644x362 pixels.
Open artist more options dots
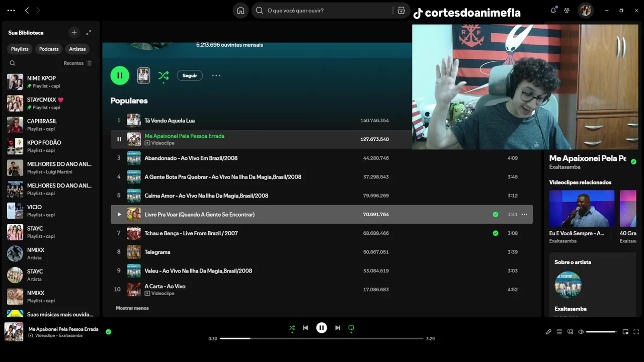[x=216, y=75]
